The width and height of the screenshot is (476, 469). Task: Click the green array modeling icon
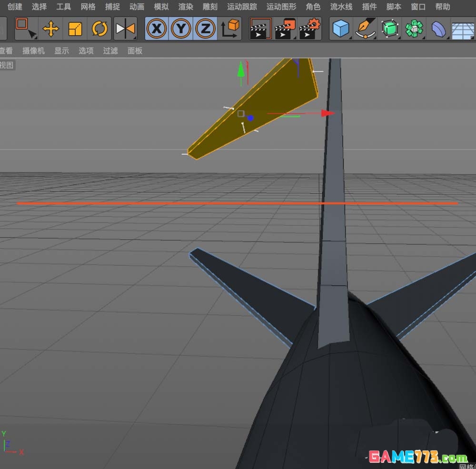(414, 29)
